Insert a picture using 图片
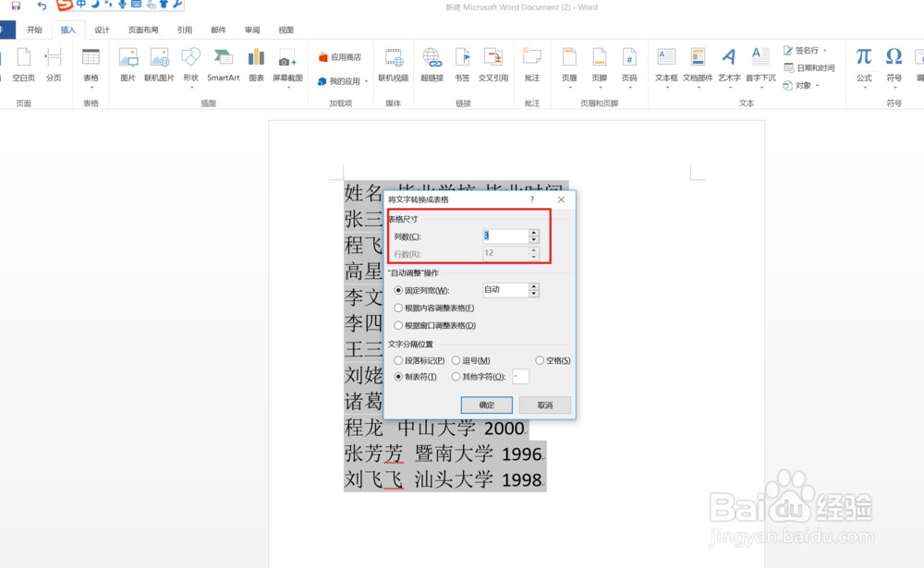 click(x=128, y=65)
